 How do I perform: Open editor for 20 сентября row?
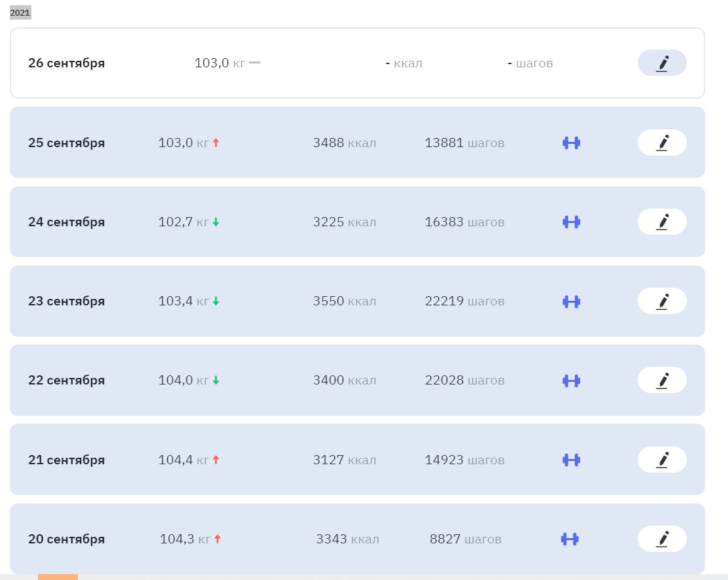click(661, 539)
